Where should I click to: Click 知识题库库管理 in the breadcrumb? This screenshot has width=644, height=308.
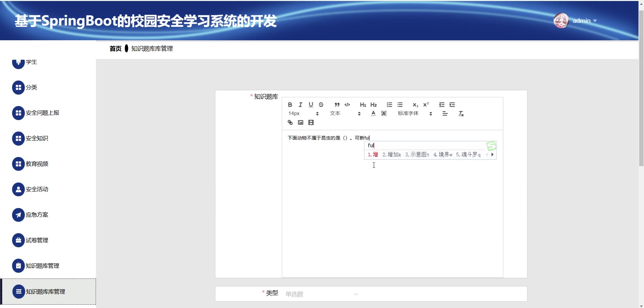click(152, 49)
